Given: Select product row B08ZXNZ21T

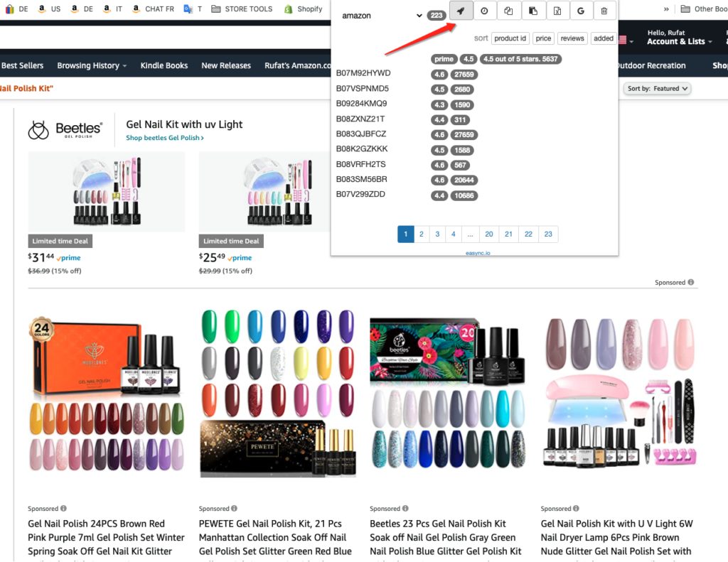Looking at the screenshot, I should [x=360, y=119].
